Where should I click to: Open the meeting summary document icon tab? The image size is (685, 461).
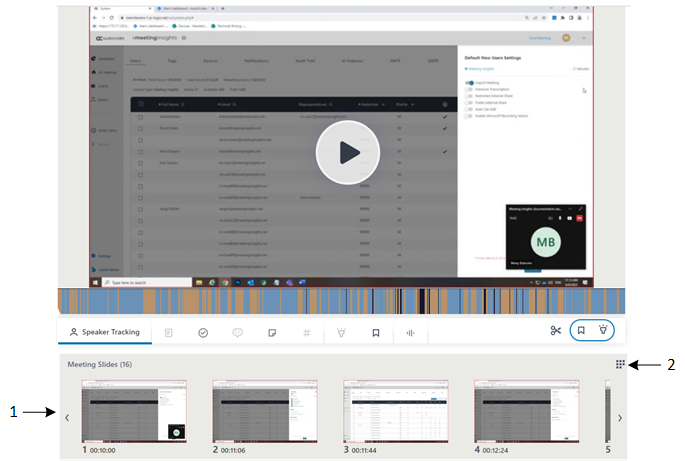pos(169,332)
